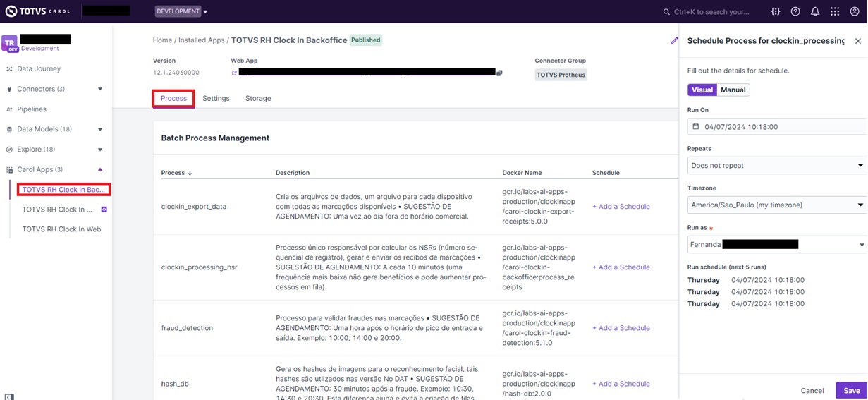Viewport: 868px width, 400px height.
Task: Click the Docker Name column header
Action: click(x=522, y=173)
